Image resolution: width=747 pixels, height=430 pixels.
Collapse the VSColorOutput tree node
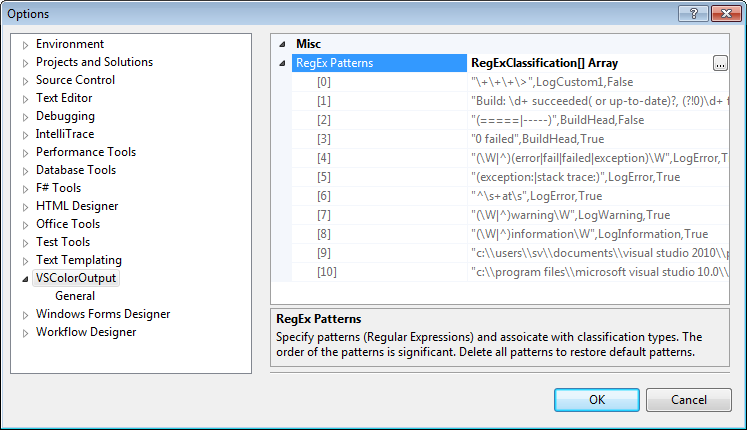pos(25,279)
